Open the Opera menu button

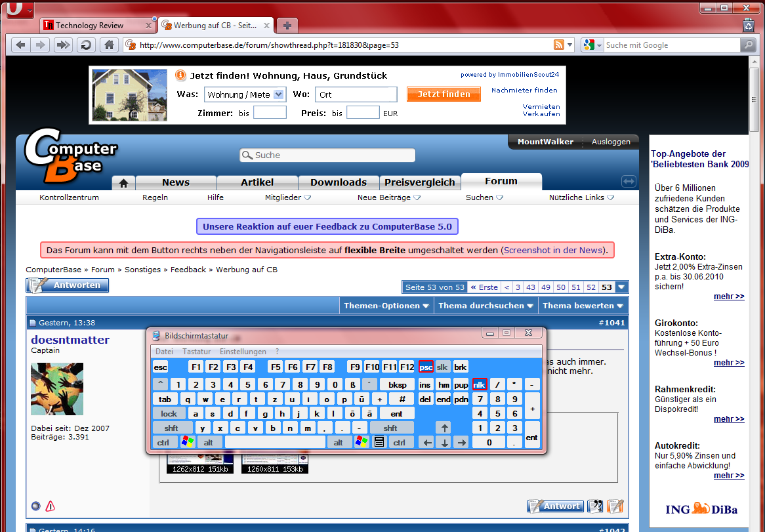(x=20, y=9)
